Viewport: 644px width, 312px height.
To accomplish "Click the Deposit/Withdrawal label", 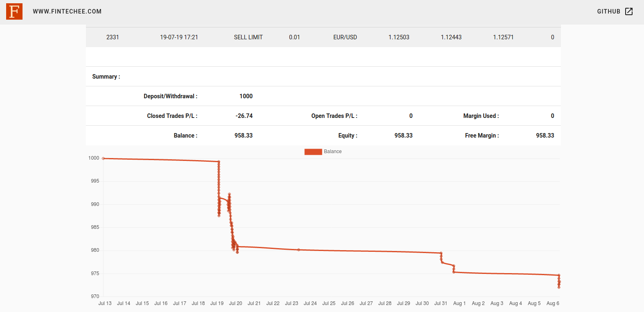I will 171,96.
